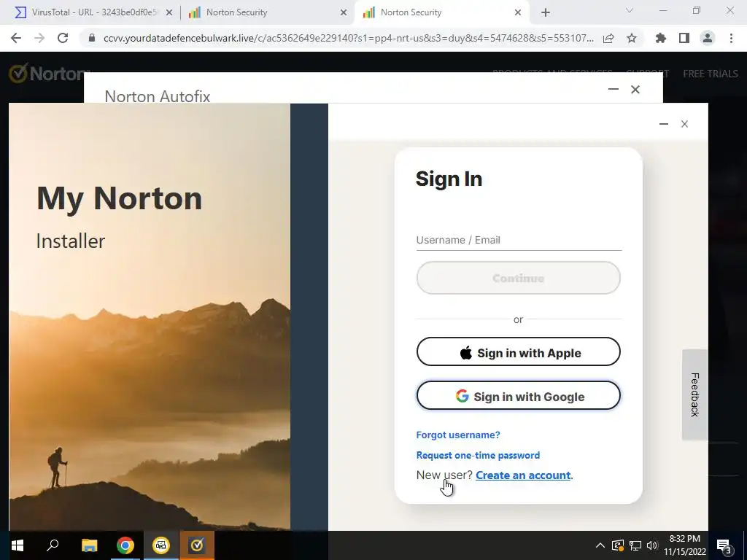Viewport: 747px width, 560px height.
Task: Open a new browser tab
Action: (x=546, y=12)
